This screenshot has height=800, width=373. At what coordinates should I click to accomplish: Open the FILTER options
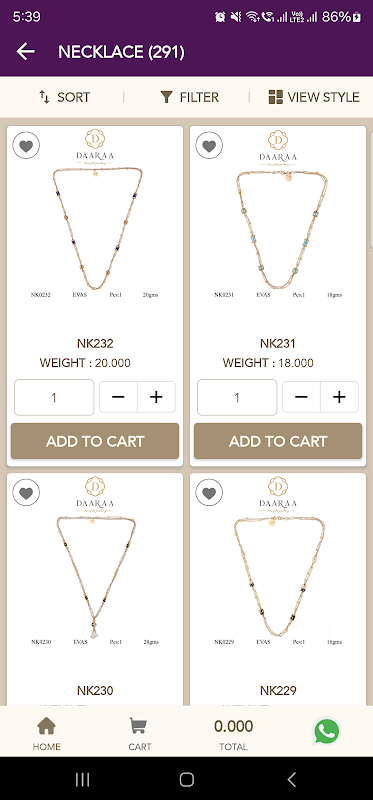point(189,97)
